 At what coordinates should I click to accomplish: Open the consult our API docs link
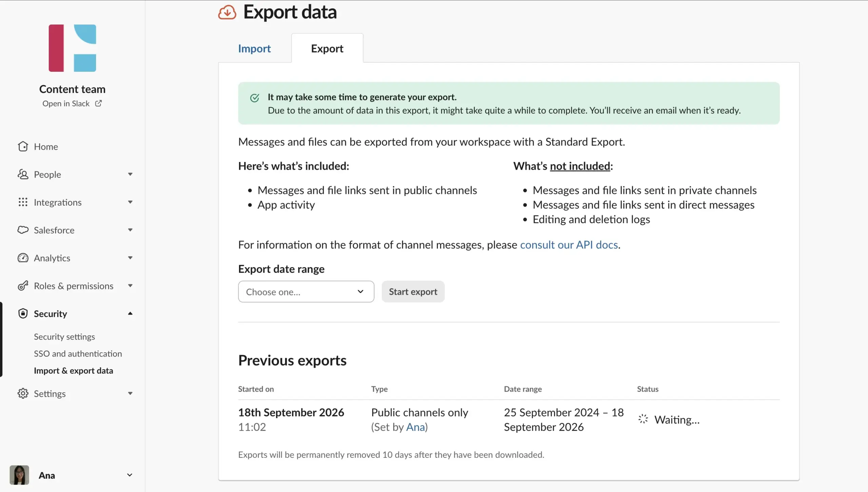click(569, 245)
